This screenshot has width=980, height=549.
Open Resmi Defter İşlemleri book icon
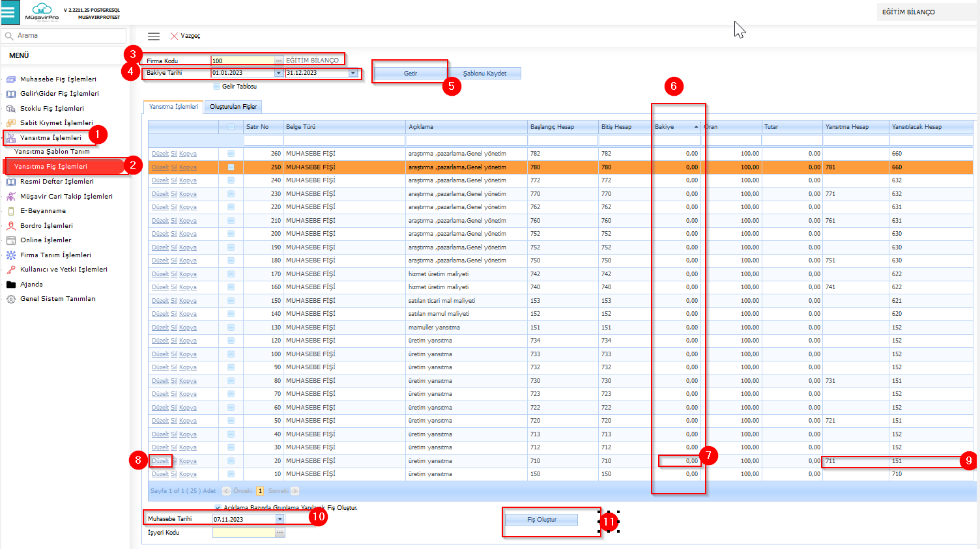[x=11, y=182]
